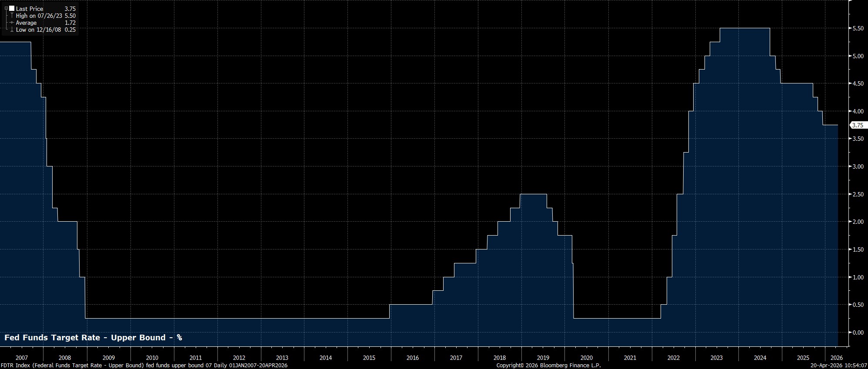This screenshot has width=868, height=369.
Task: Click the High marker icon in legend
Action: pyautogui.click(x=12, y=16)
